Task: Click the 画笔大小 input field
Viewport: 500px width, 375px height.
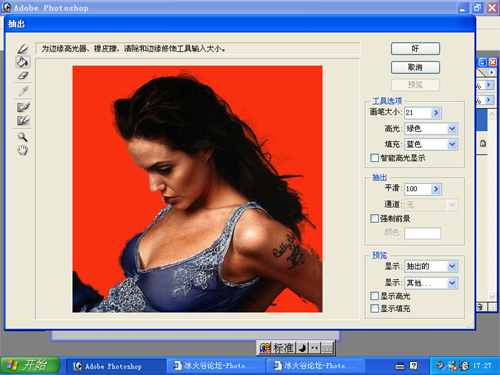Action: coord(418,113)
